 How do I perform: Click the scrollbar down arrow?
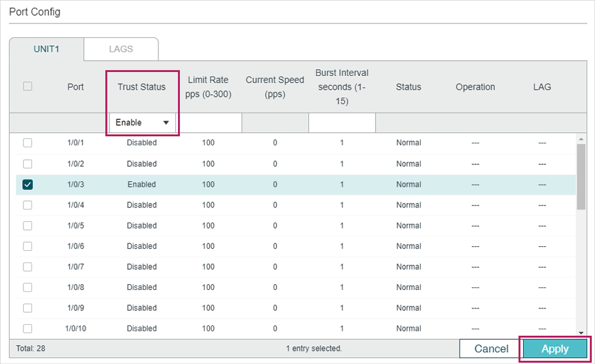pyautogui.click(x=581, y=333)
